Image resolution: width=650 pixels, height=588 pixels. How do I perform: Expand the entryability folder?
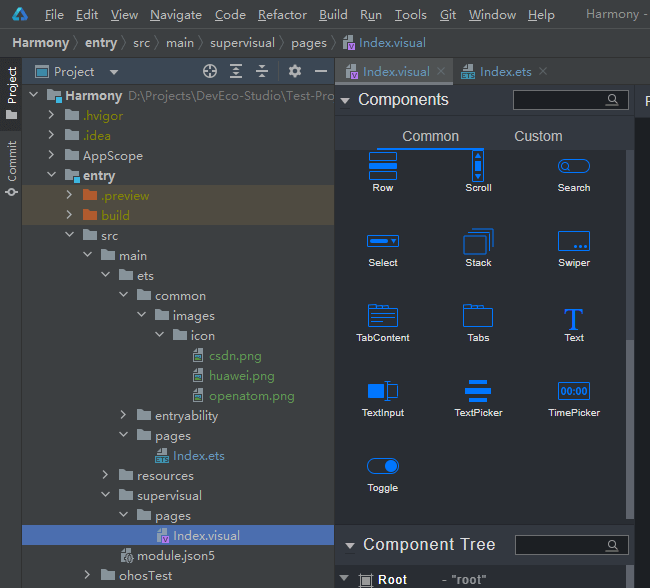[123, 415]
